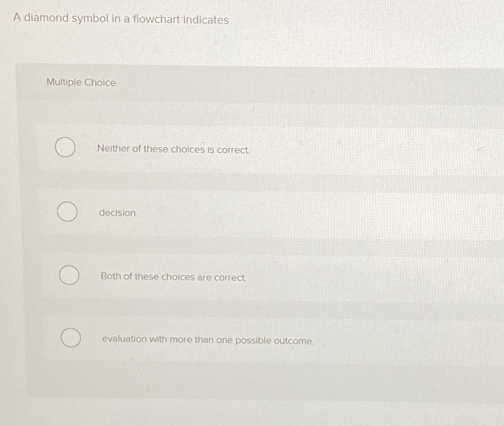This screenshot has height=426, width=504.
Task: Select the radio button for 'decision.'
Action: [x=67, y=212]
